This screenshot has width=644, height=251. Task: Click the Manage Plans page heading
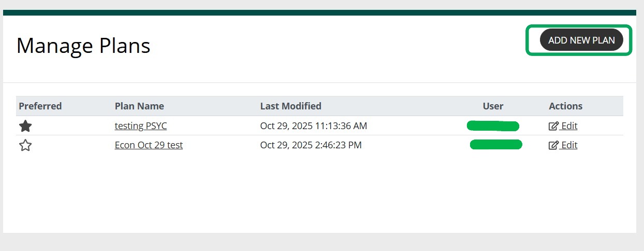83,46
